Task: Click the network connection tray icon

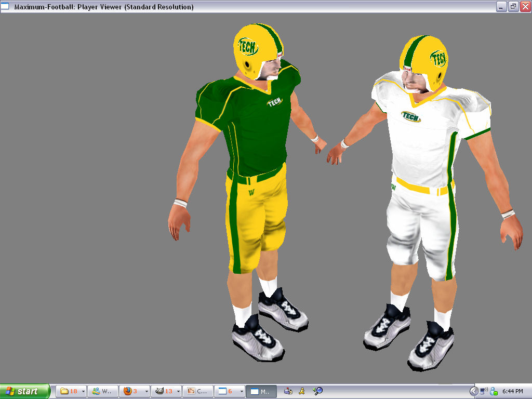Action: [x=483, y=391]
